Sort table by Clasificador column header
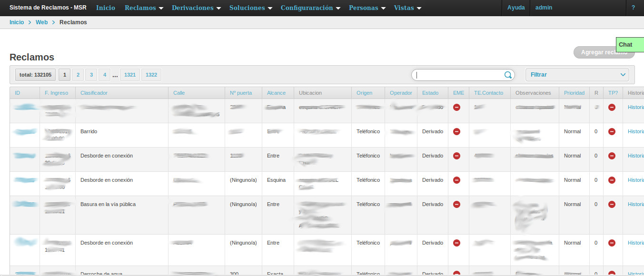 pos(94,93)
